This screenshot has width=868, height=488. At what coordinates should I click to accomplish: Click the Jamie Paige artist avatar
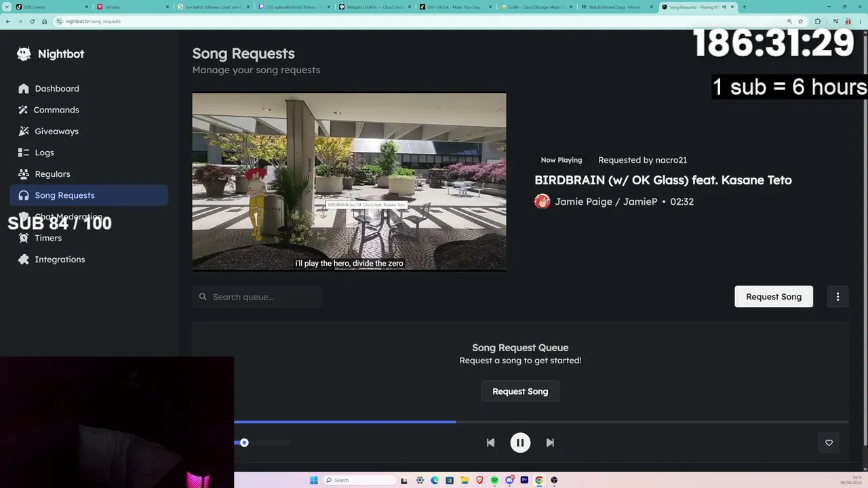tap(542, 201)
